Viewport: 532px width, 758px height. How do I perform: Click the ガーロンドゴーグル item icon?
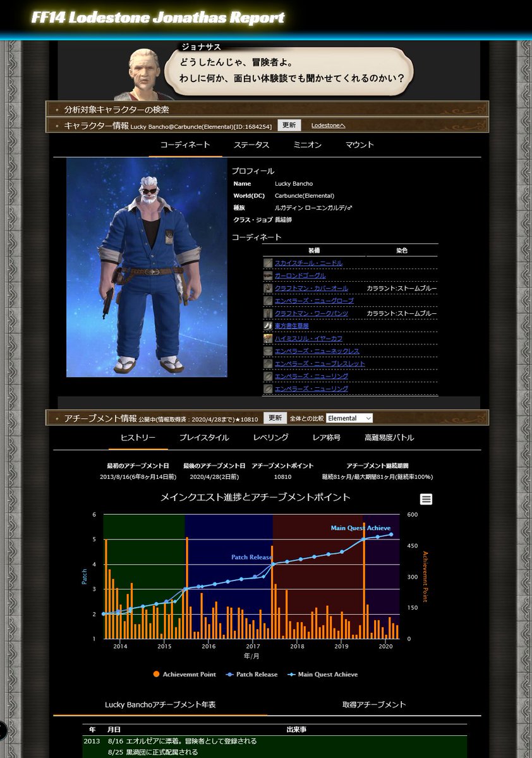click(x=268, y=275)
